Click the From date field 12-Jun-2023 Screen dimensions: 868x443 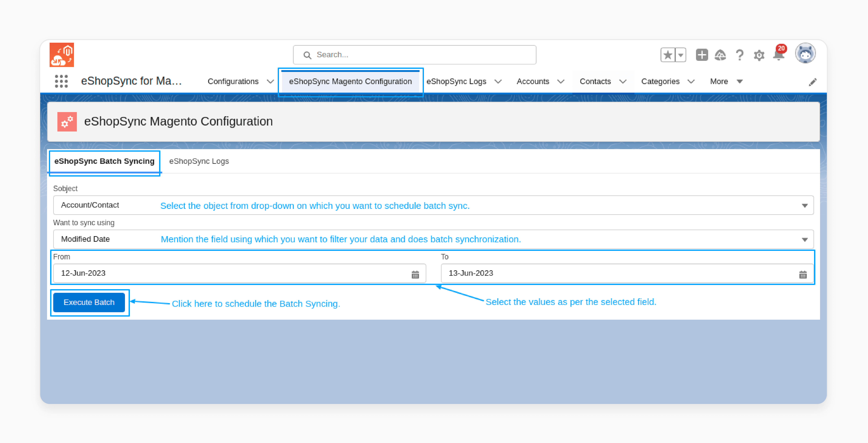click(x=240, y=273)
